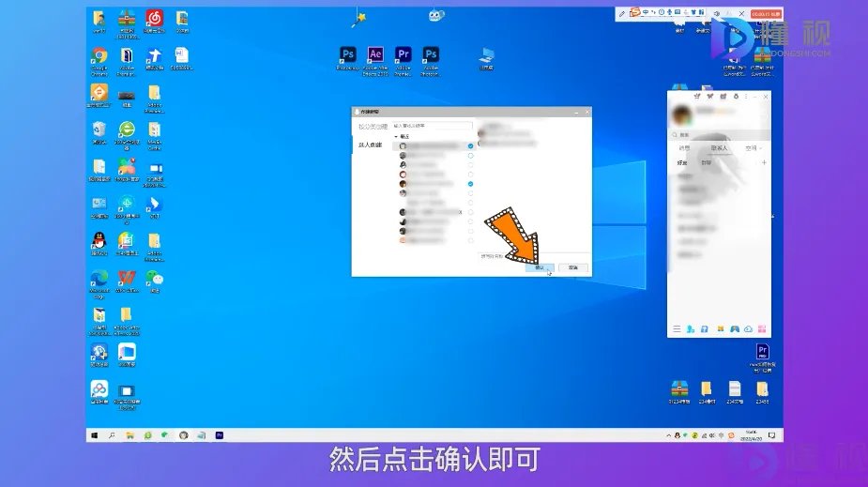
Task: Open the 联系人 tab in the QQ panel
Action: coord(719,148)
